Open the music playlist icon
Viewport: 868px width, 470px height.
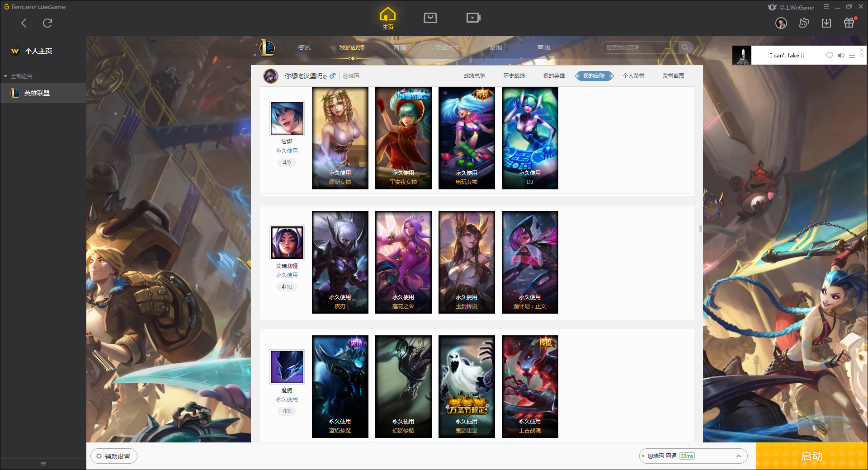coord(852,56)
